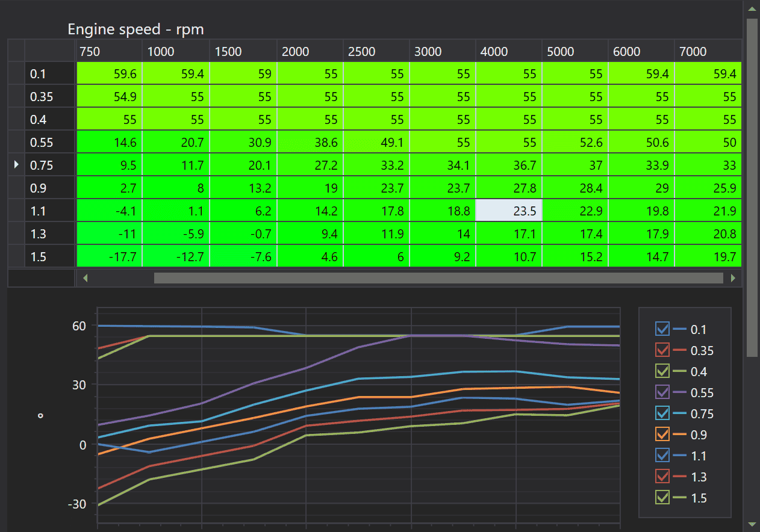This screenshot has height=532, width=760.
Task: Select the 4000 rpm column header
Action: (x=509, y=51)
